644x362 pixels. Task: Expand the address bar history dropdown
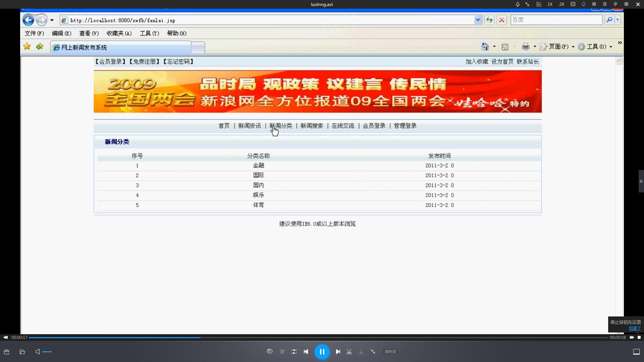pos(478,20)
